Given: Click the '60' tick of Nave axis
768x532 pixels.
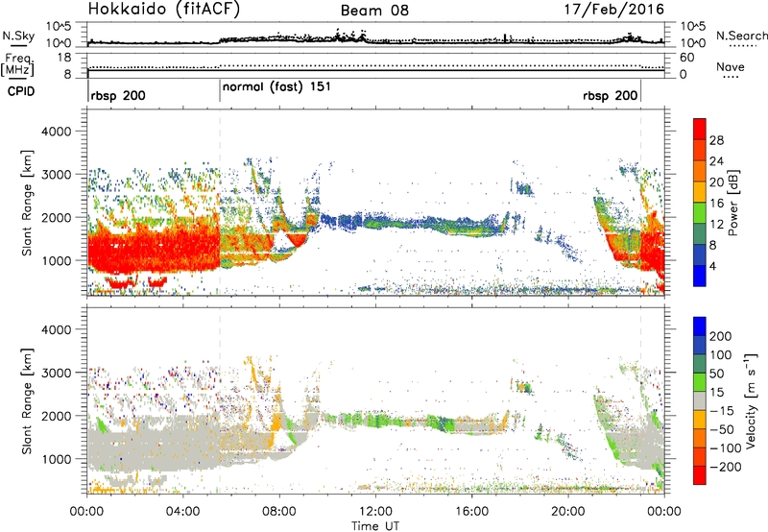Looking at the screenshot, I should pyautogui.click(x=687, y=58).
